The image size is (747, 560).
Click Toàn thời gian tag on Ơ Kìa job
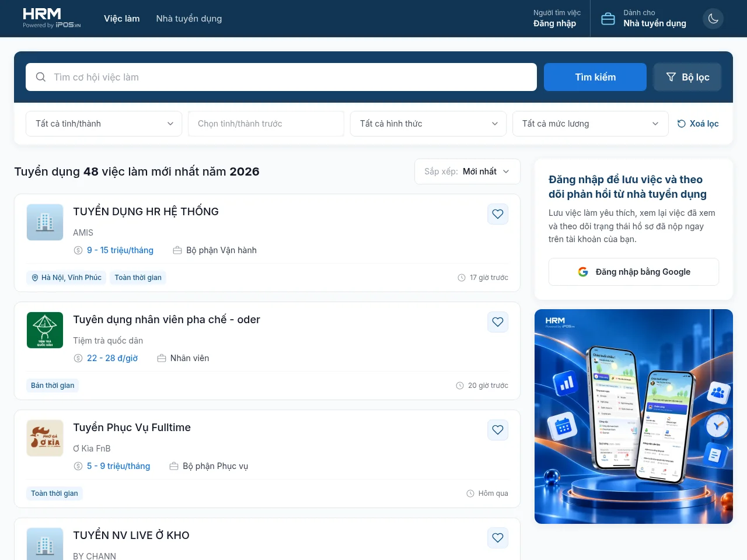click(x=54, y=494)
